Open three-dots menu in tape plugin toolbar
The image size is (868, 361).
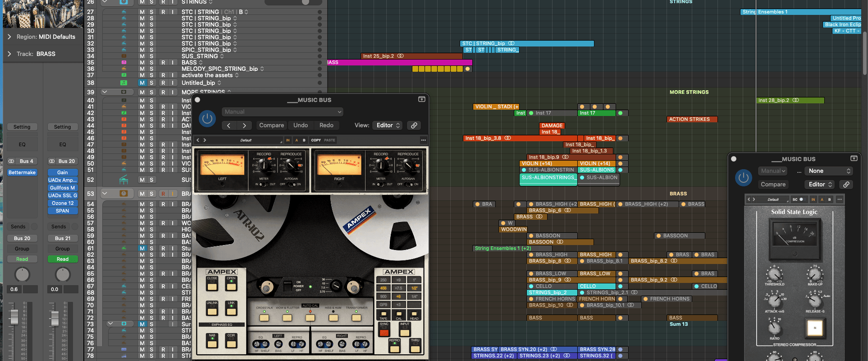[423, 140]
